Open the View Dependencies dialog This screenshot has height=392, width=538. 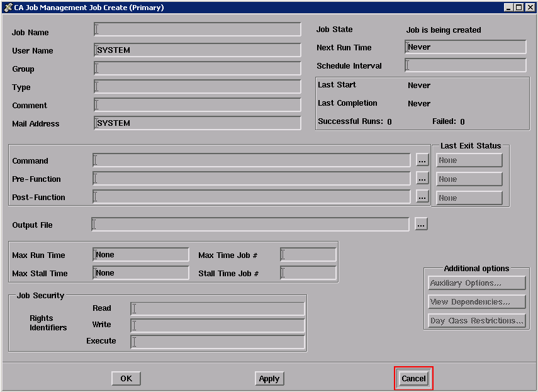coord(476,301)
